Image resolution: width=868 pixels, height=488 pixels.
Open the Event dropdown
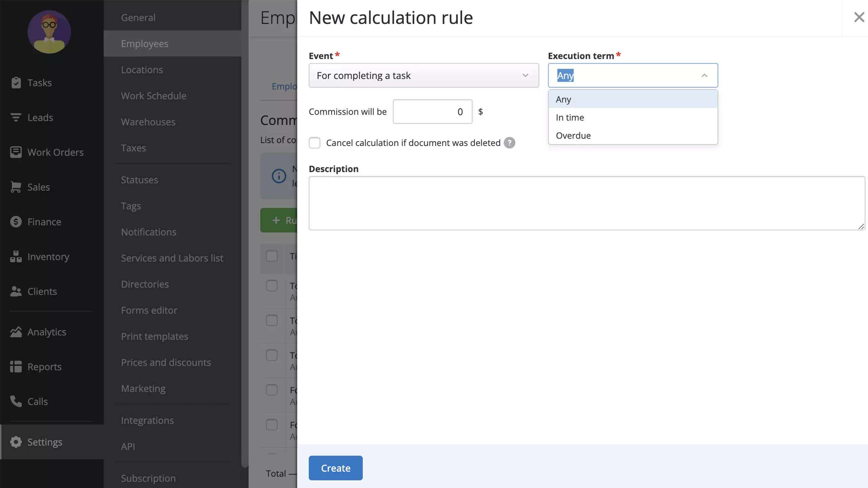coord(423,75)
